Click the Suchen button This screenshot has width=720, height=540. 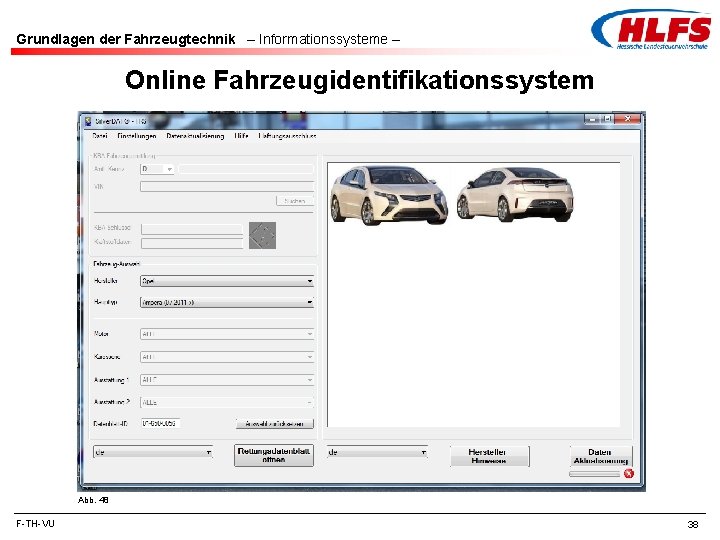tap(295, 201)
